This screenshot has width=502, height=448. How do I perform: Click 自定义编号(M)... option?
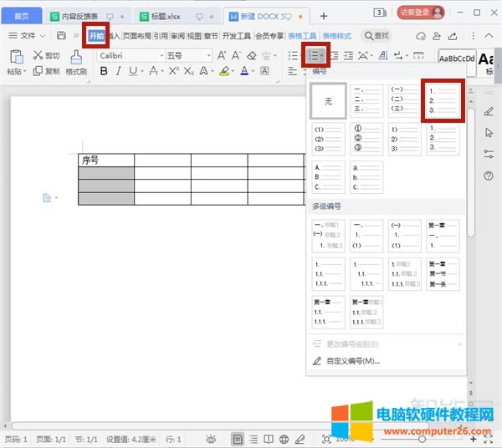click(351, 361)
